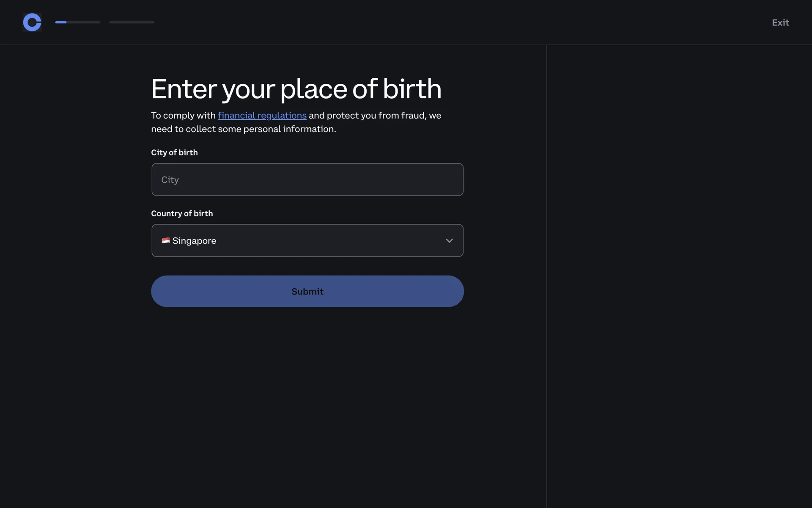Screen dimensions: 812x508
Task: Click the Singapore flag icon
Action: click(x=165, y=240)
